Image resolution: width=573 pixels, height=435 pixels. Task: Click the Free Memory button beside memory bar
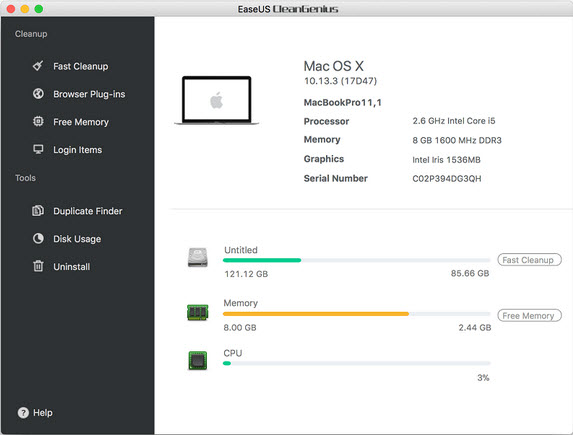tap(529, 315)
